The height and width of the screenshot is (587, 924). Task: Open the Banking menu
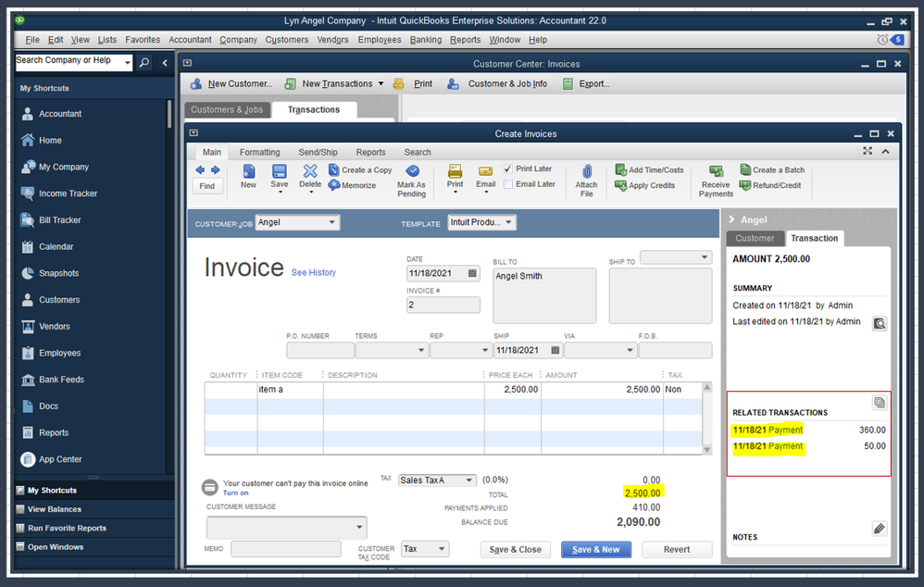(x=426, y=40)
